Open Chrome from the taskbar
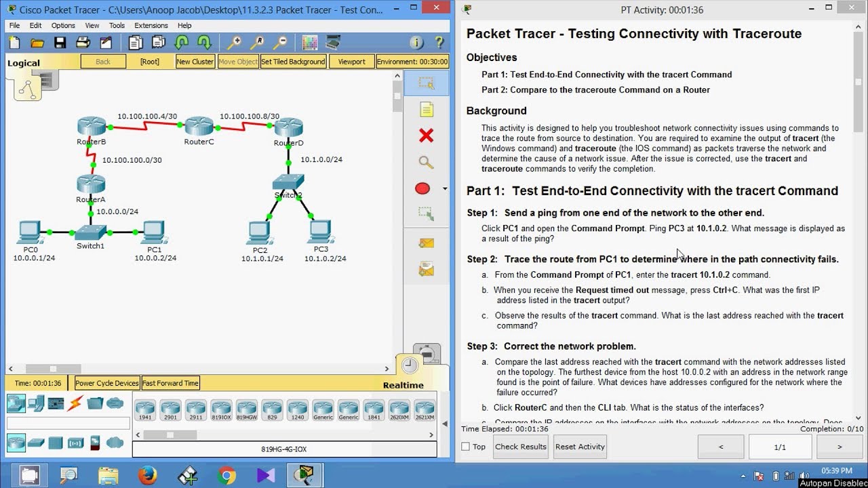The height and width of the screenshot is (488, 868). pyautogui.click(x=227, y=476)
